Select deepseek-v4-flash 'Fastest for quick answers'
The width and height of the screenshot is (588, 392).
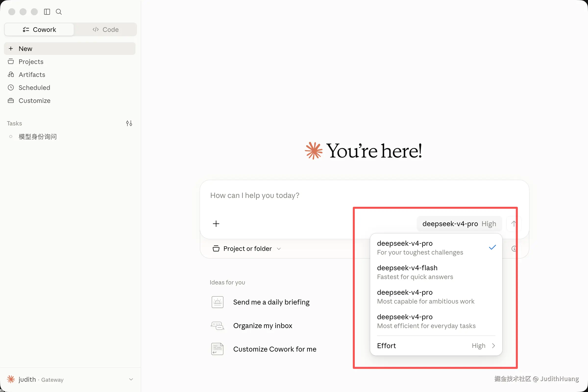click(436, 272)
